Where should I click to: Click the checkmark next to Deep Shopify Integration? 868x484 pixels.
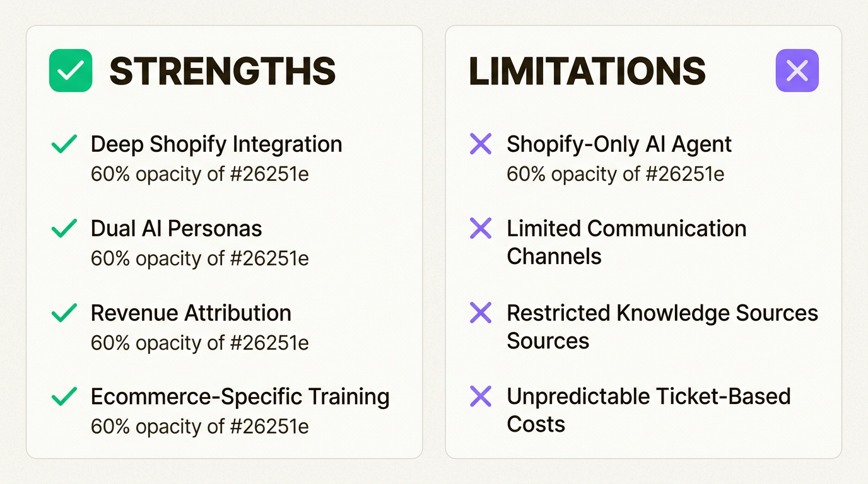(64, 144)
